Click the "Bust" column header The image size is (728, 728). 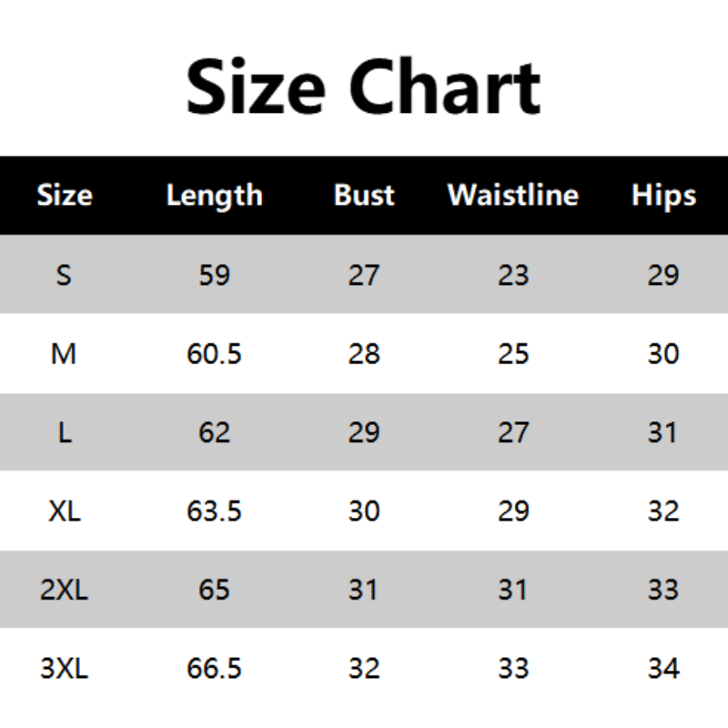coord(364,196)
